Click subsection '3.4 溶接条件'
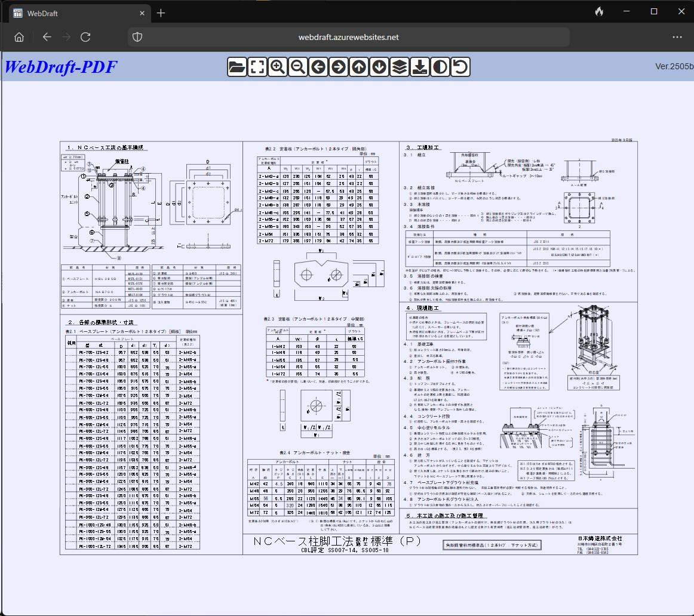Viewport: 694px width, 616px height. [419, 226]
